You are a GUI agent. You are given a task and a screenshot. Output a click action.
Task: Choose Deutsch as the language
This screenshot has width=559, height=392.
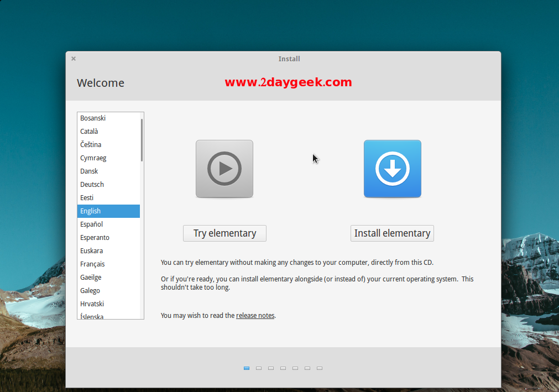click(92, 185)
